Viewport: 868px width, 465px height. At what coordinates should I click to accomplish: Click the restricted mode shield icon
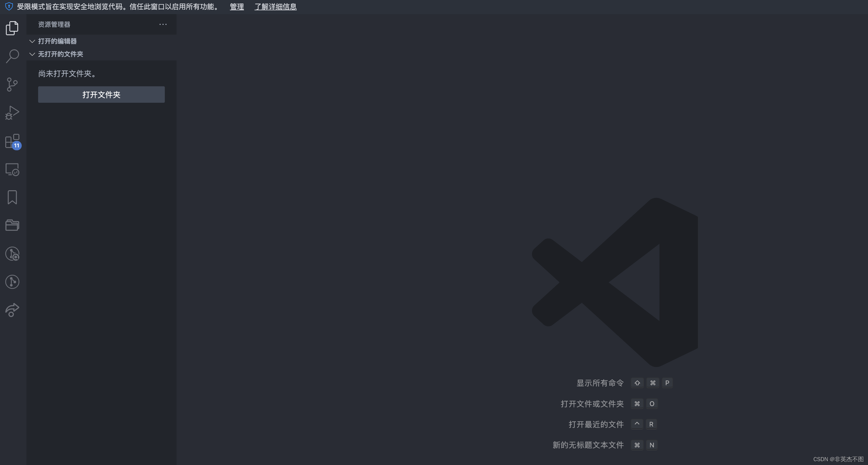[9, 7]
